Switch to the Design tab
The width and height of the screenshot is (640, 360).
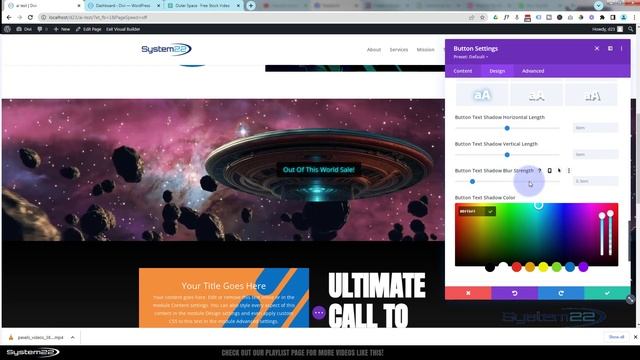[x=497, y=71]
